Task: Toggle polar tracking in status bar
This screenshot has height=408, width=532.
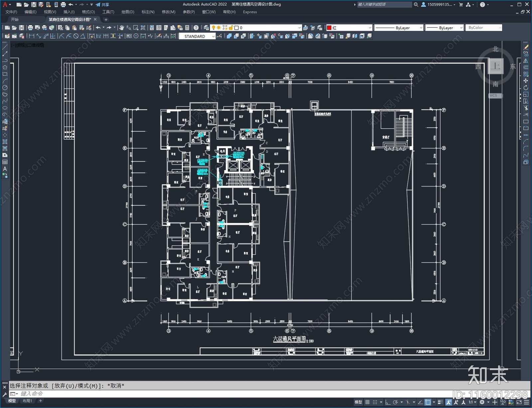Action: pos(395,402)
